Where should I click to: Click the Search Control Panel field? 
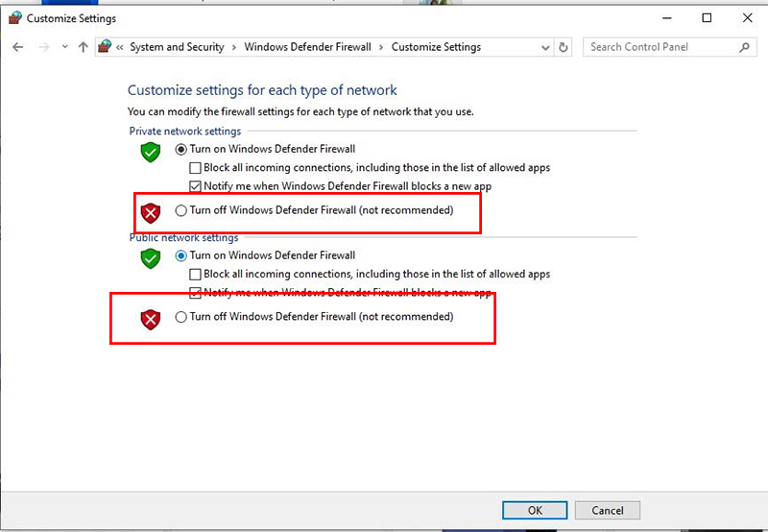coord(669,47)
